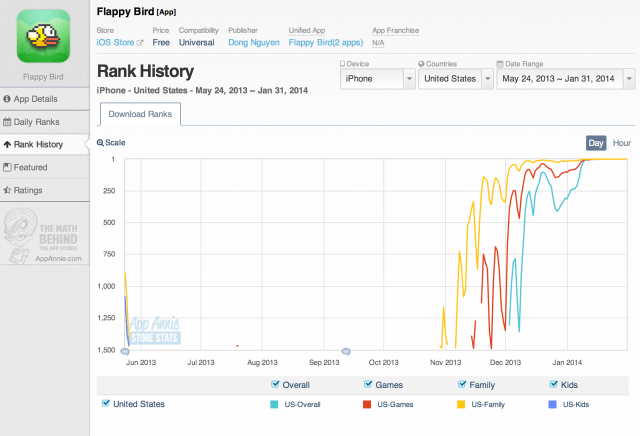Click the Scale magnifier icon
The width and height of the screenshot is (640, 436).
coord(100,142)
